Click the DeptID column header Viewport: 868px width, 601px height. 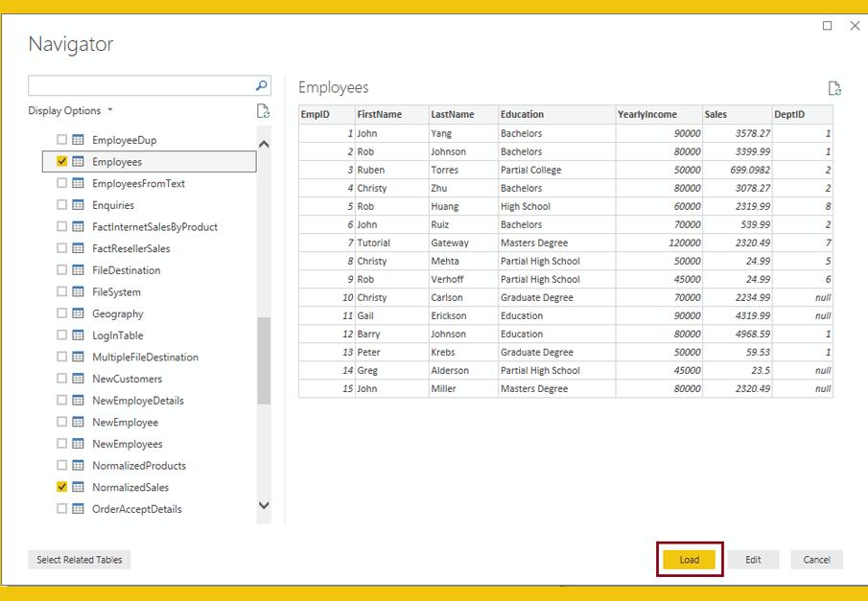tap(803, 115)
